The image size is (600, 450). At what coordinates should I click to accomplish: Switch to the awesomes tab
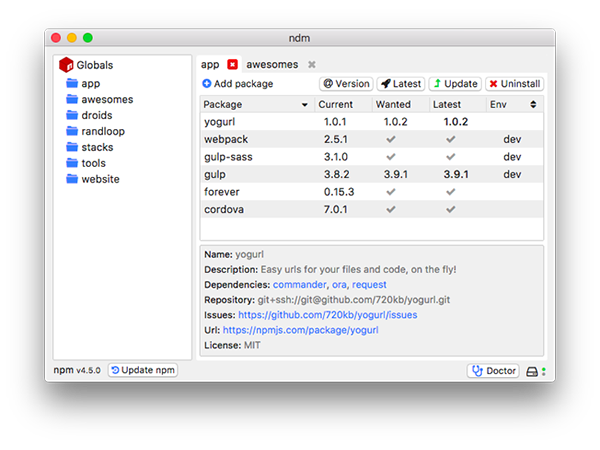272,64
